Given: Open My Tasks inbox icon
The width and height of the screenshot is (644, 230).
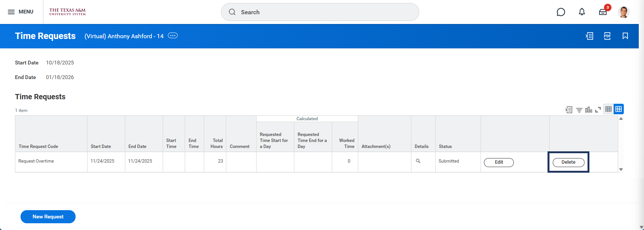Looking at the screenshot, I should [603, 12].
